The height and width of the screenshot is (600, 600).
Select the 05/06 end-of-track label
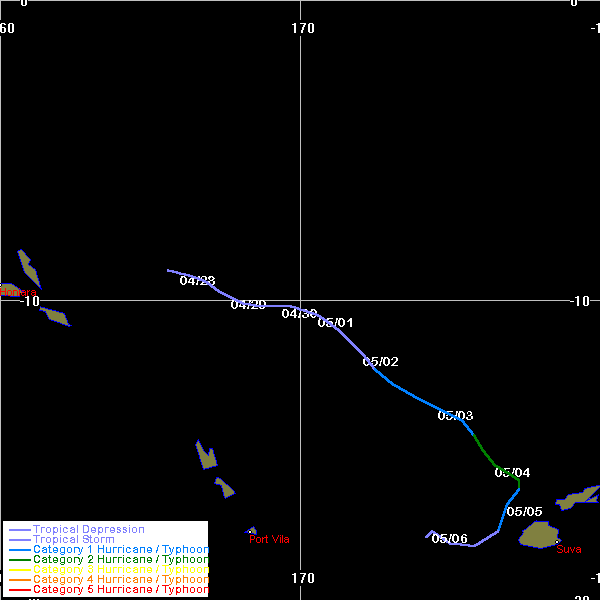point(449,539)
